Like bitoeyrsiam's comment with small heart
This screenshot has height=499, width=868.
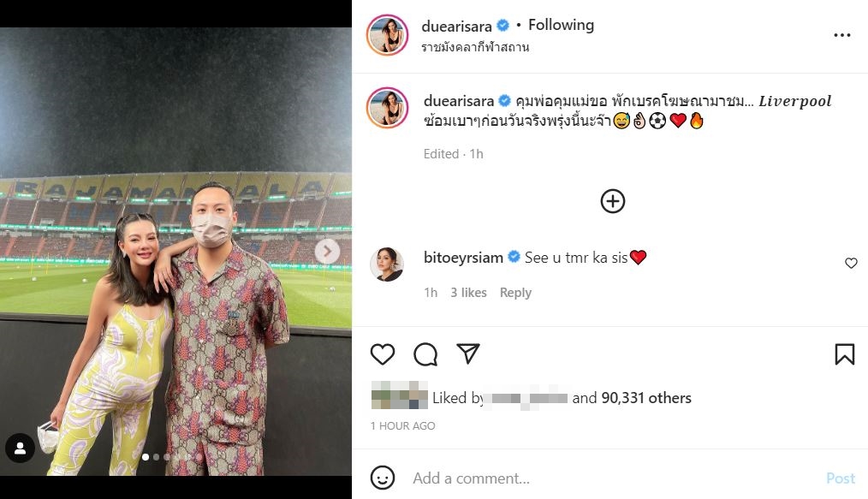pos(851,264)
